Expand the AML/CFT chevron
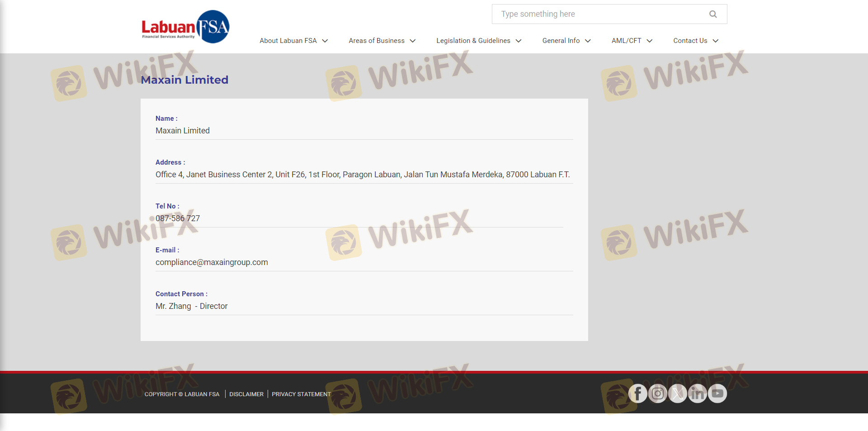 coord(650,41)
